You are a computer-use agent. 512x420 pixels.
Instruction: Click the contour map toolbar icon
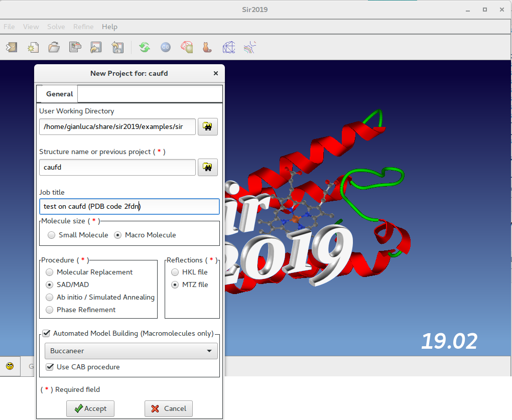click(x=250, y=47)
